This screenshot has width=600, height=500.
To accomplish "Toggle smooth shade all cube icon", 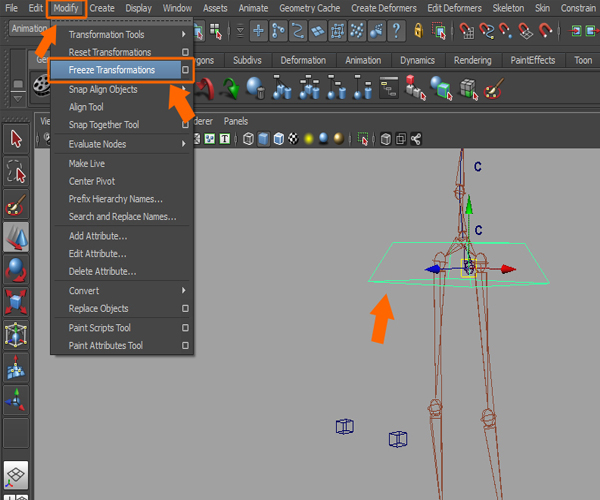I will point(263,139).
